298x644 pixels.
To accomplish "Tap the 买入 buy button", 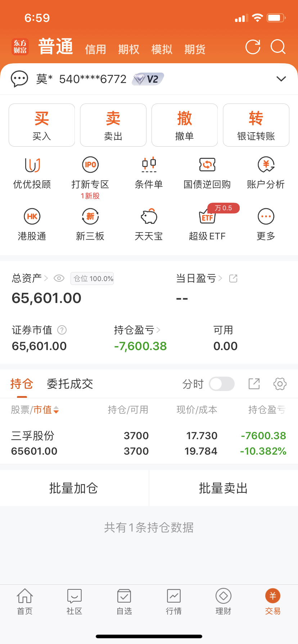I will click(x=42, y=125).
